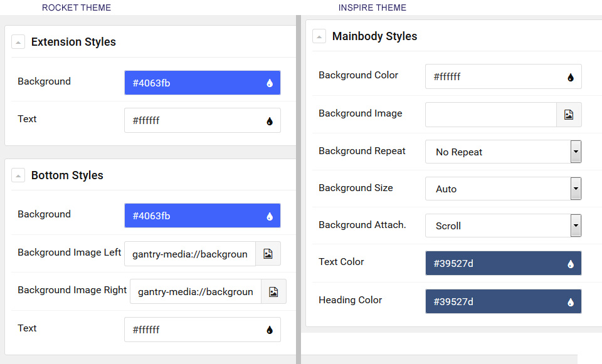Browse image for Mainbody Background Image
602x364 pixels.
[569, 115]
